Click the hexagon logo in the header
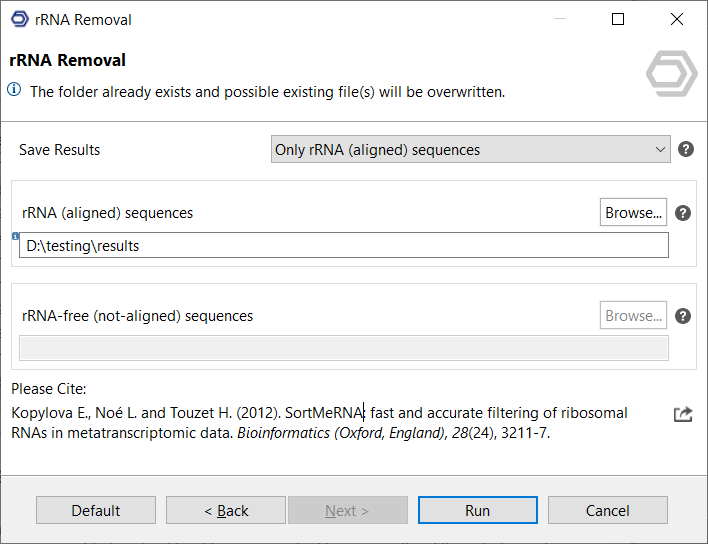This screenshot has width=708, height=544. pyautogui.click(x=671, y=74)
